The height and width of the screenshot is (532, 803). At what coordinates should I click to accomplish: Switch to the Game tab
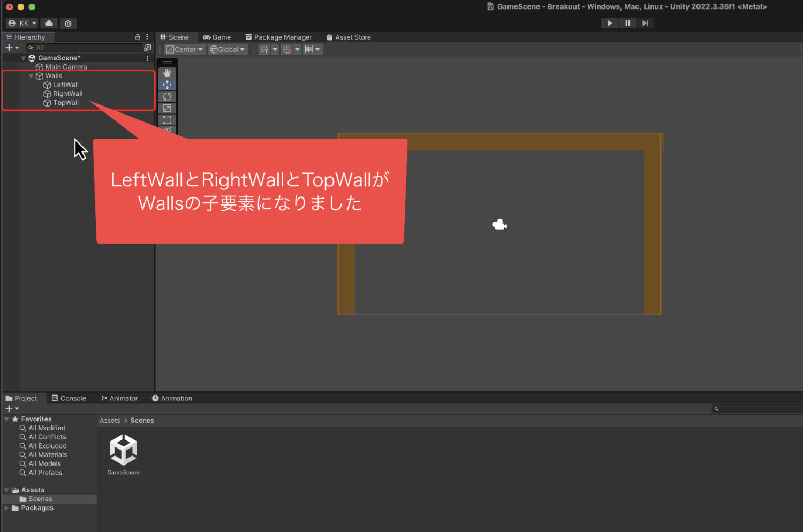coord(217,37)
